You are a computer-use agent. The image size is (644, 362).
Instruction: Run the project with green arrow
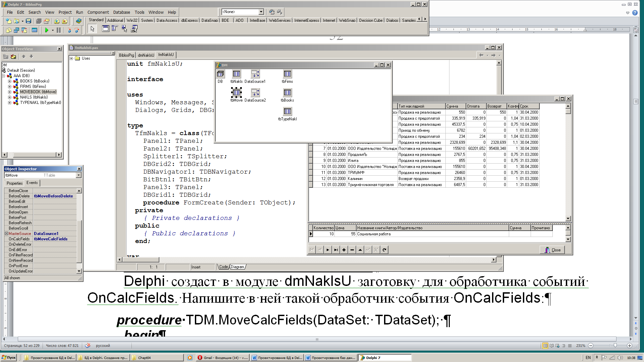coord(47,30)
